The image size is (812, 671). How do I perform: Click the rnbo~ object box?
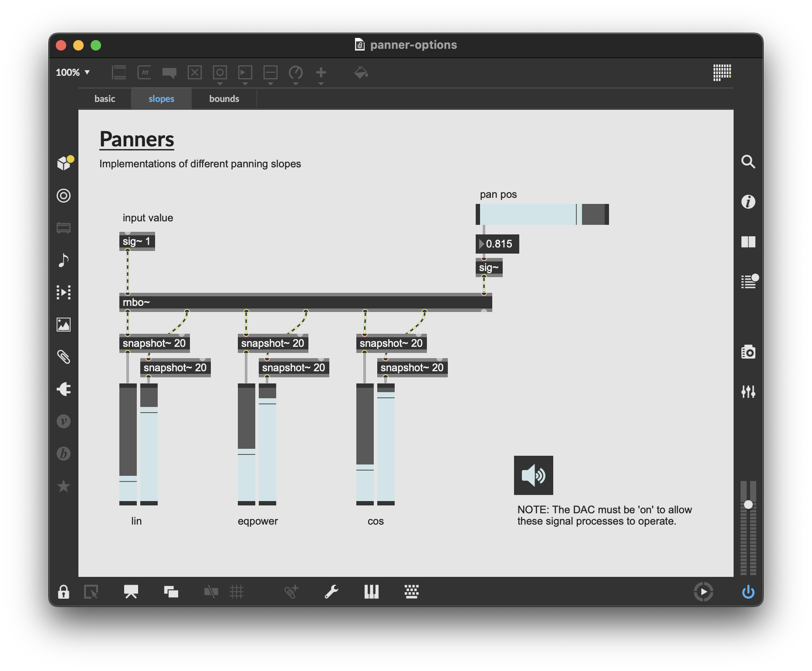click(x=305, y=302)
